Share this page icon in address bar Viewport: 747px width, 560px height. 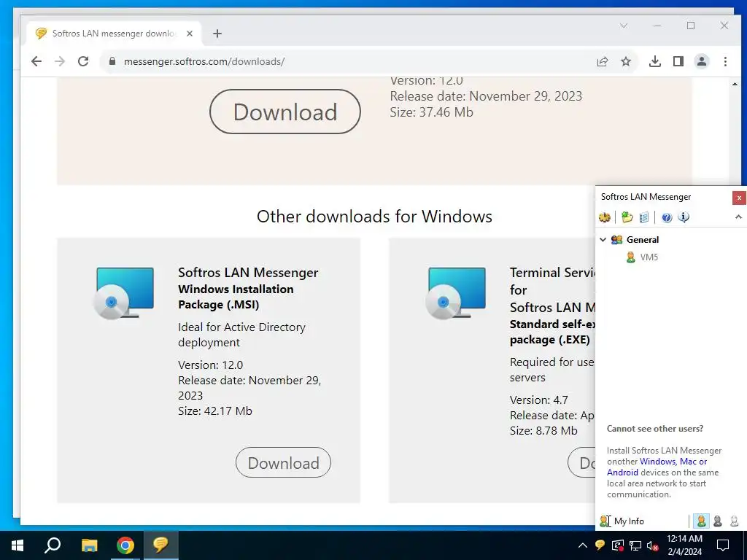point(602,61)
